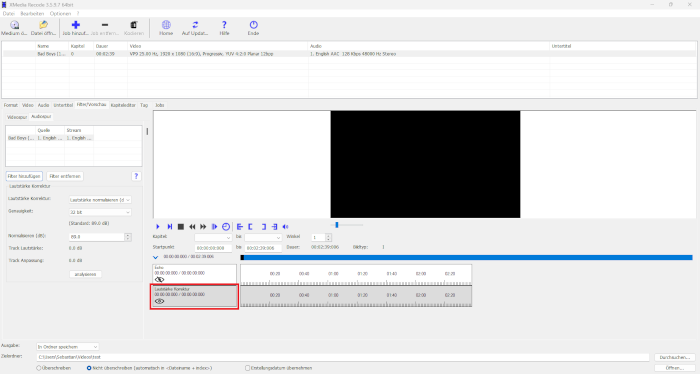The width and height of the screenshot is (700, 374).
Task: Start preview with the play button
Action: pos(158,227)
